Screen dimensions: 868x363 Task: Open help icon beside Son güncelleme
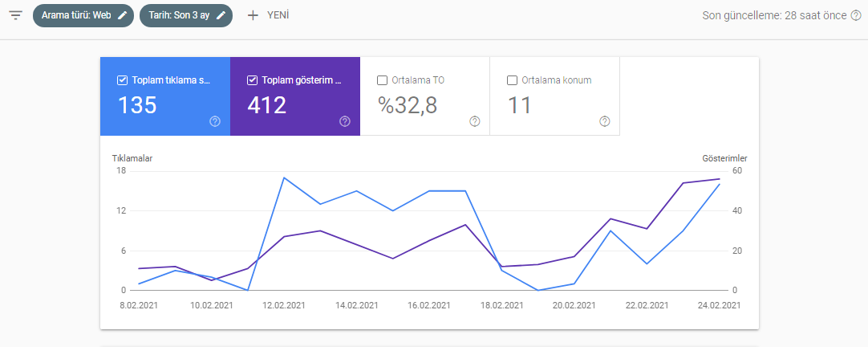click(856, 15)
